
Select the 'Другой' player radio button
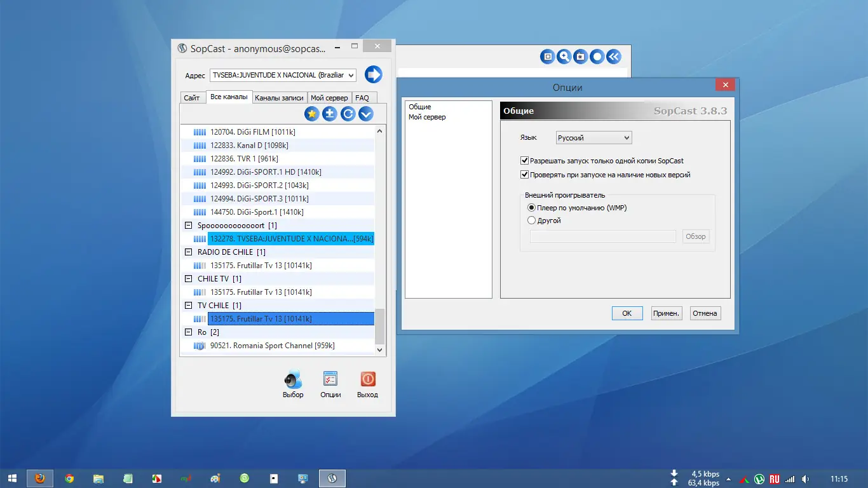point(532,220)
